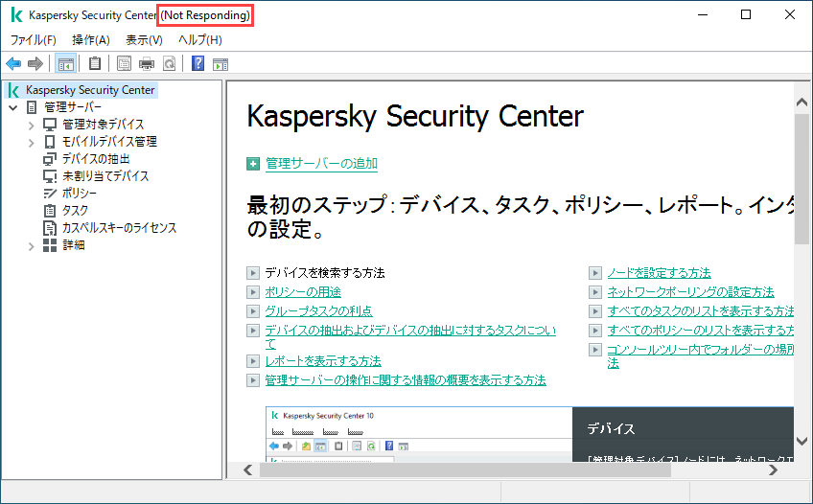This screenshot has height=504, width=813.
Task: Select カスペルスキーのライセンス in the tree
Action: (x=119, y=228)
